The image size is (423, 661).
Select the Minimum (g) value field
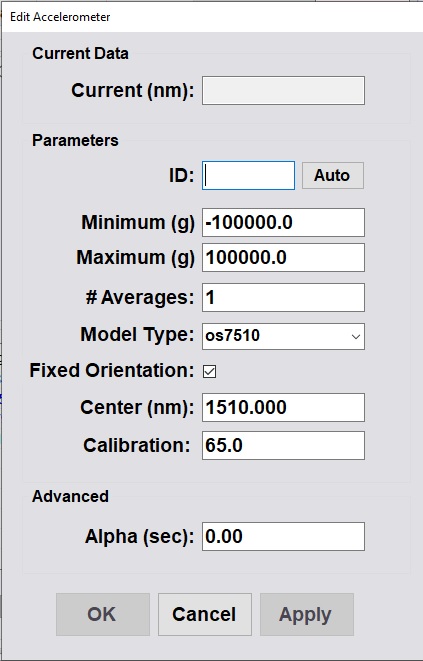tap(283, 222)
